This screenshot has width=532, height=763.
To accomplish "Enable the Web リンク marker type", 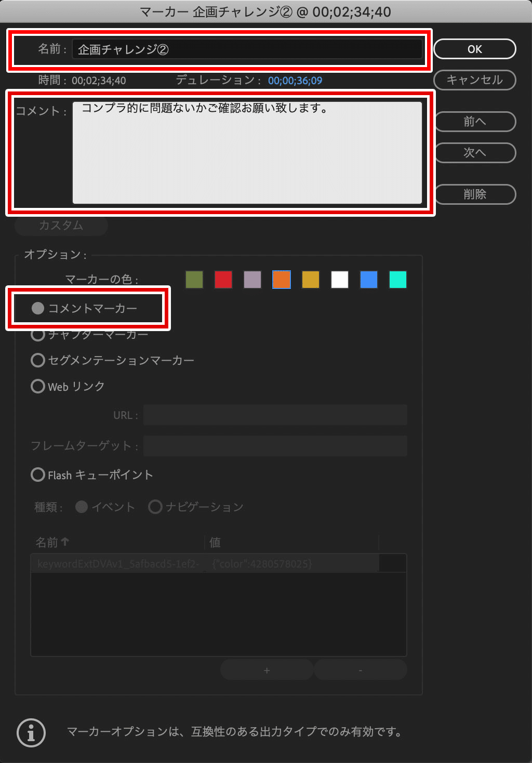I will tap(37, 386).
